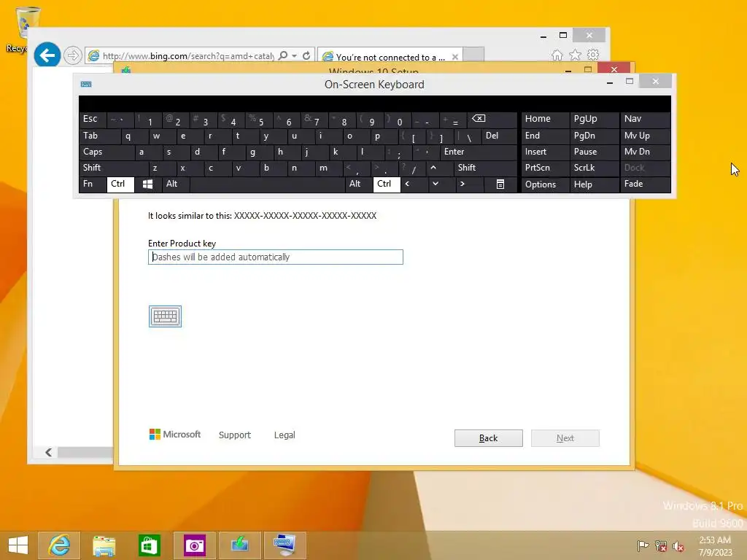Refresh the Internet Explorer page
The width and height of the screenshot is (747, 560).
point(306,55)
